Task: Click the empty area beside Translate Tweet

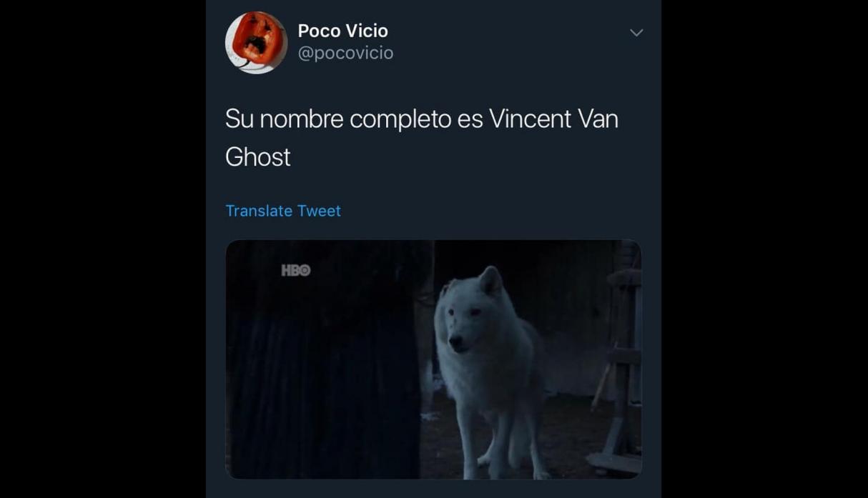Action: (x=493, y=211)
